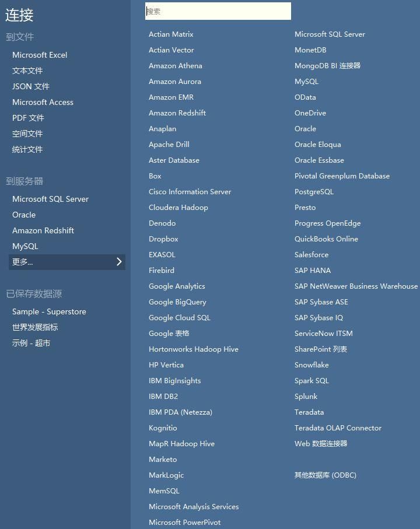Image resolution: width=420 pixels, height=529 pixels.
Task: Select Microsoft SQL Server in connector list
Action: pos(330,34)
